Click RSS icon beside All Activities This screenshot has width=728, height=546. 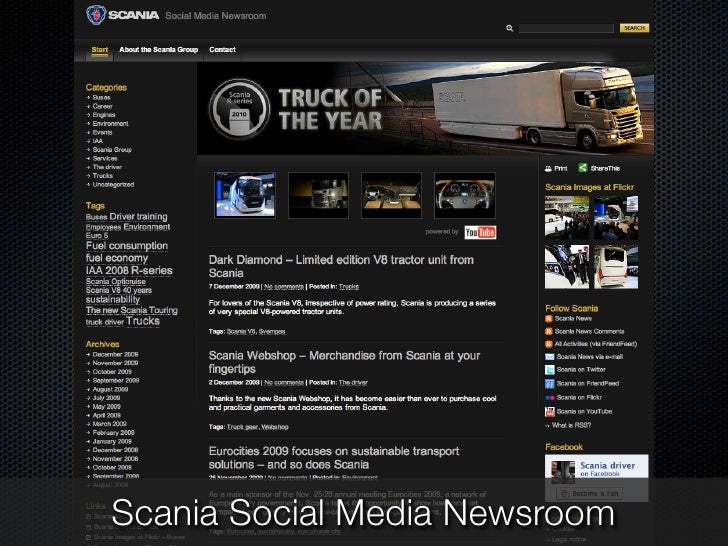click(x=549, y=344)
